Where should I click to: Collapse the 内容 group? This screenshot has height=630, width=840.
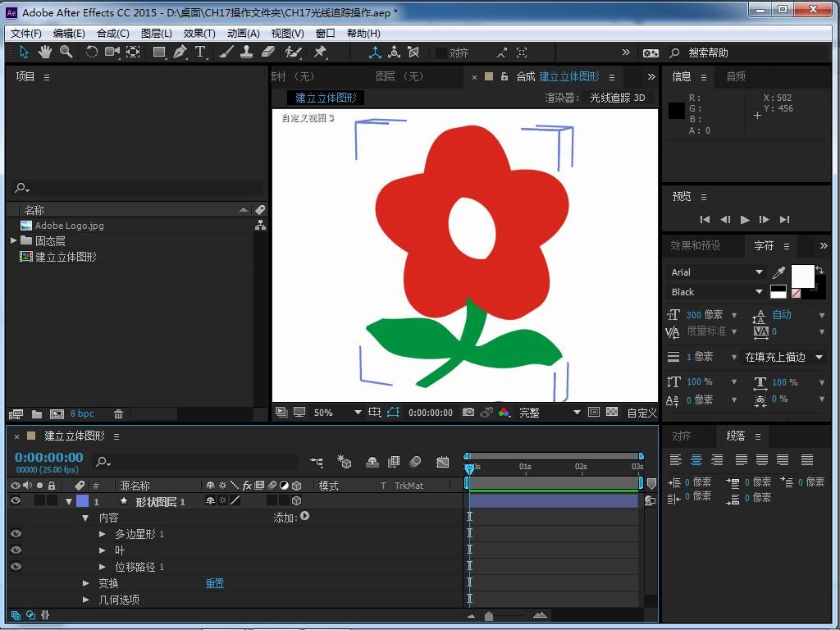point(85,518)
